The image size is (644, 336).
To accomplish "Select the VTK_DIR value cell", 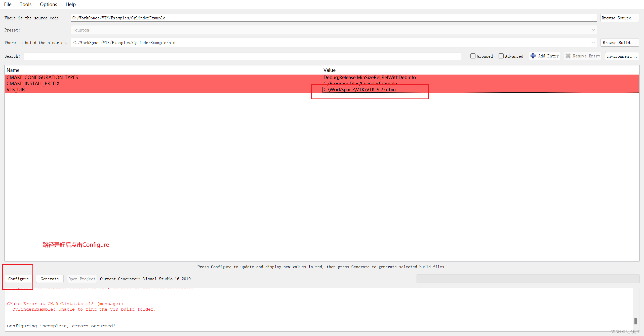I will 360,89.
